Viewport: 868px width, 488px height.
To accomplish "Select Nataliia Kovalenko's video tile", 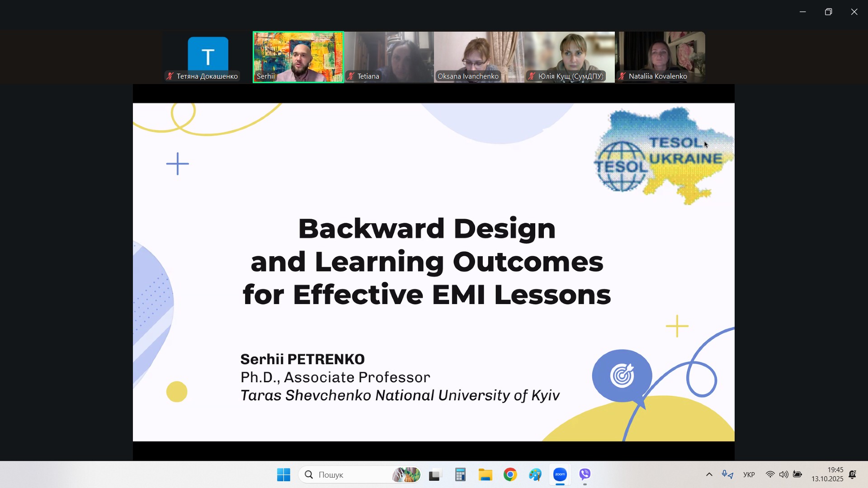I will 660,57.
